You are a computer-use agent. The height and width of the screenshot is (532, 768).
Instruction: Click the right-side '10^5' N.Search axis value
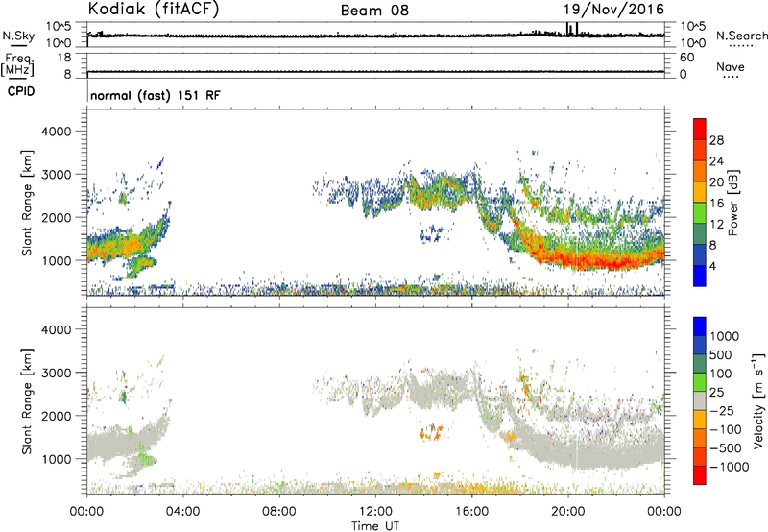692,26
